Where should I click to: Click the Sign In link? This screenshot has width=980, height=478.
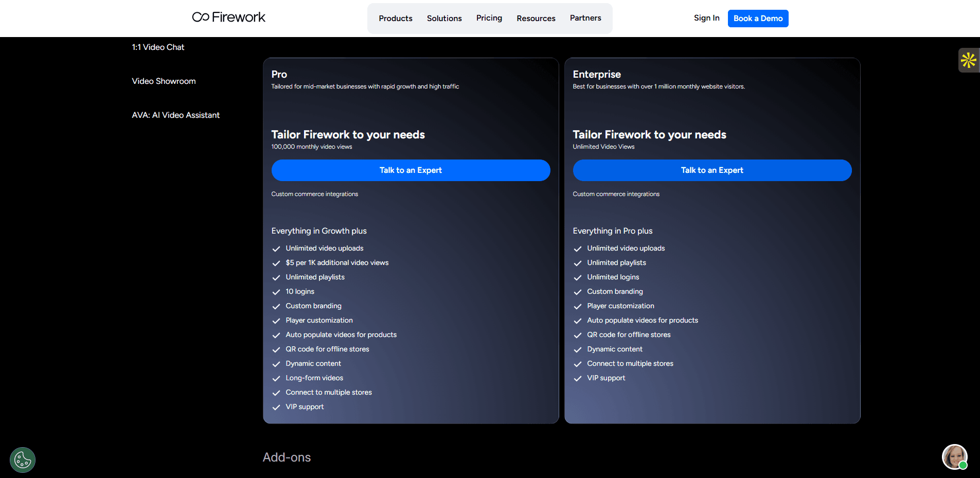pos(706,18)
